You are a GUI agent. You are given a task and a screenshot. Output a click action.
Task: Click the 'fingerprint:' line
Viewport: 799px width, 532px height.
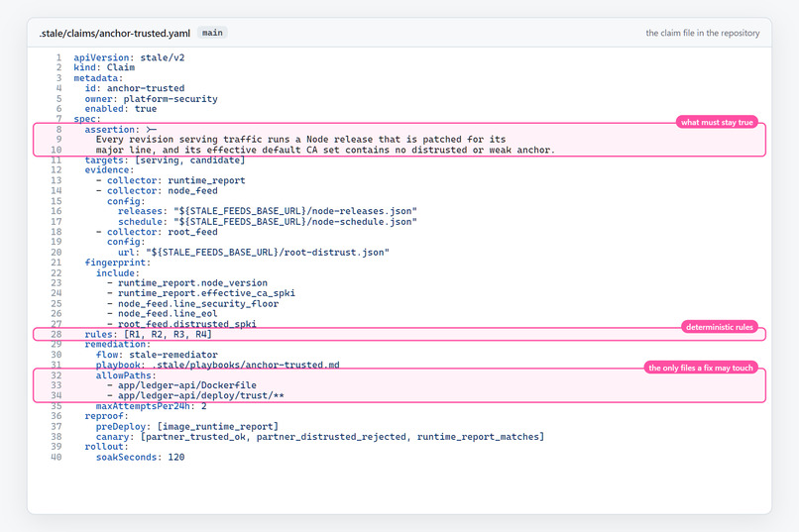pos(118,263)
